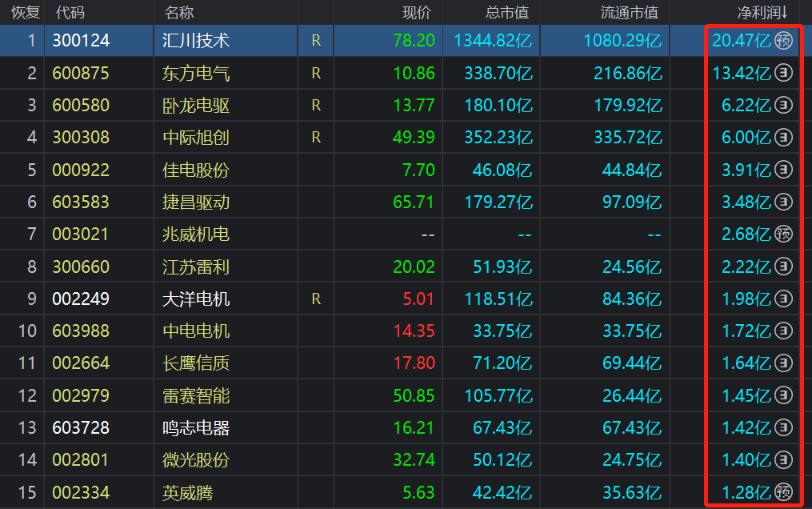Screen dimensions: 812x509
Task: Select stock name 捷昌驱动
Action: (x=196, y=202)
